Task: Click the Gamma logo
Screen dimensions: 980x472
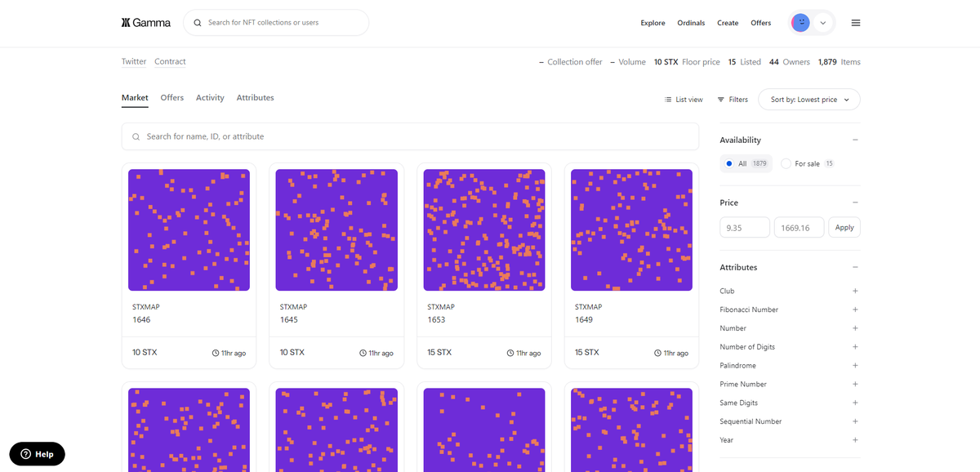Action: click(146, 23)
